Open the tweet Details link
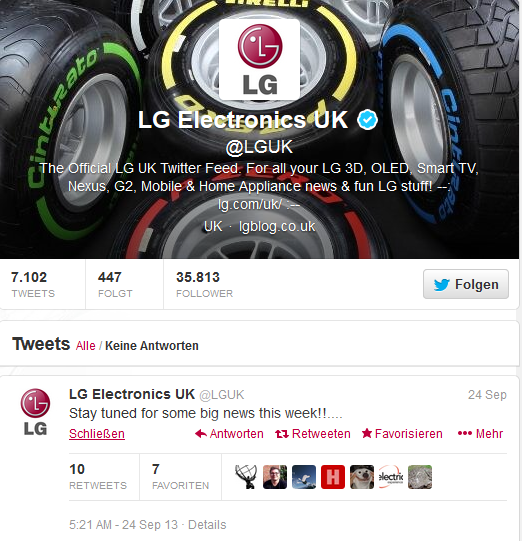Screen dimensions: 522x541 click(207, 525)
